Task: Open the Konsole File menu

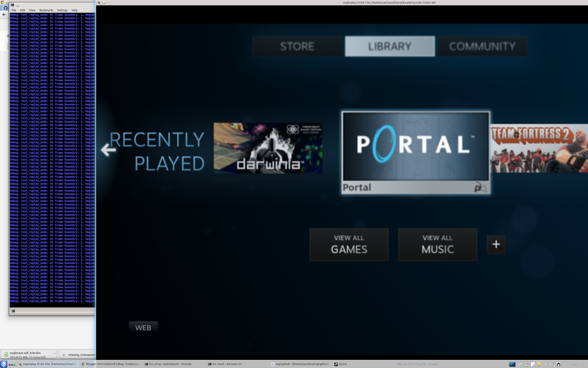Action: [14, 10]
